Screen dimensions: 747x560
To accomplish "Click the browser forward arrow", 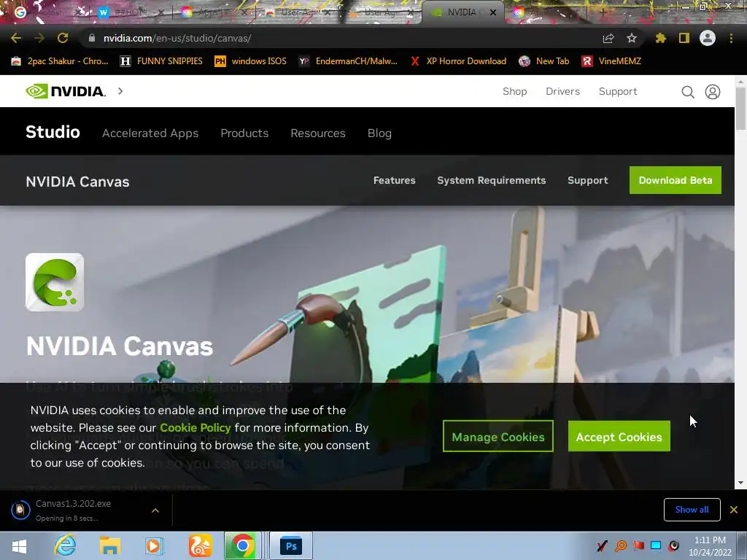I will [39, 38].
